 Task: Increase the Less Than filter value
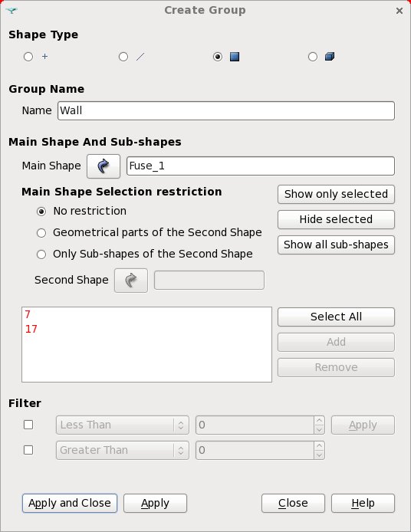point(319,421)
